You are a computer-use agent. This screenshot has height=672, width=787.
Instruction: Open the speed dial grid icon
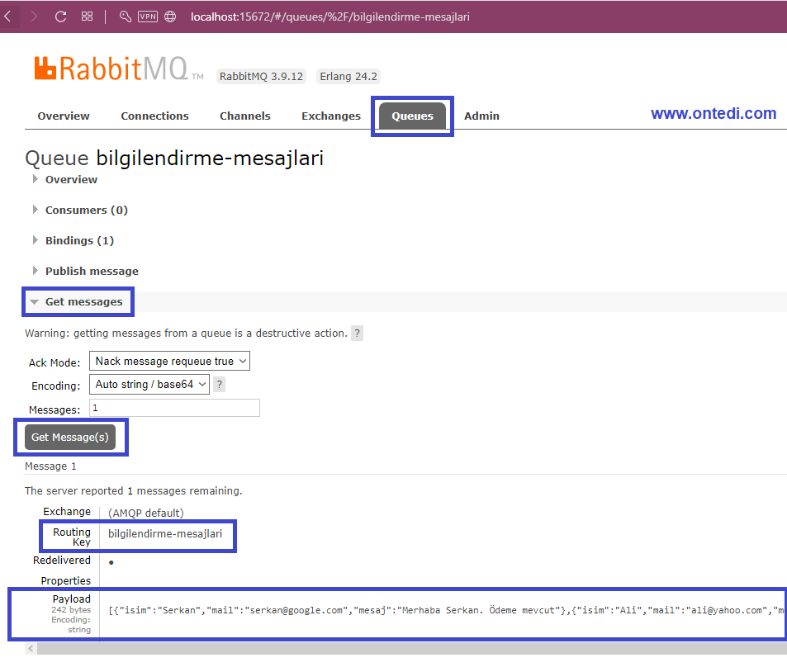point(87,17)
